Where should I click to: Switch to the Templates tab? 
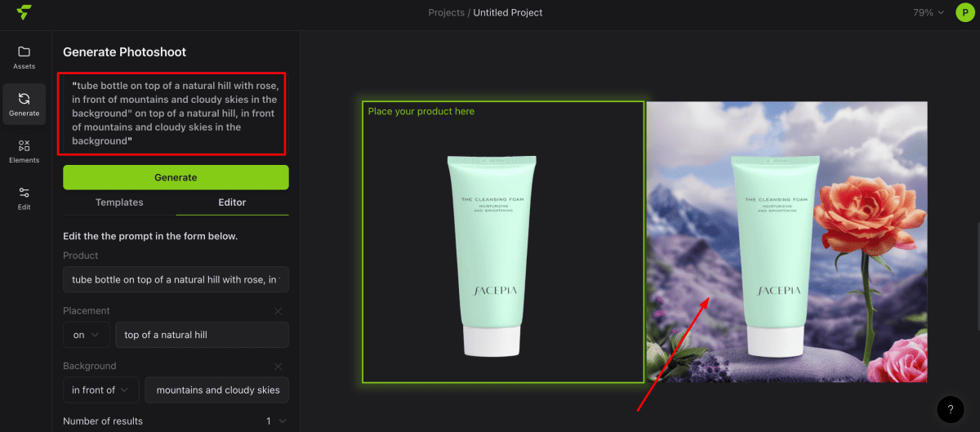[119, 203]
